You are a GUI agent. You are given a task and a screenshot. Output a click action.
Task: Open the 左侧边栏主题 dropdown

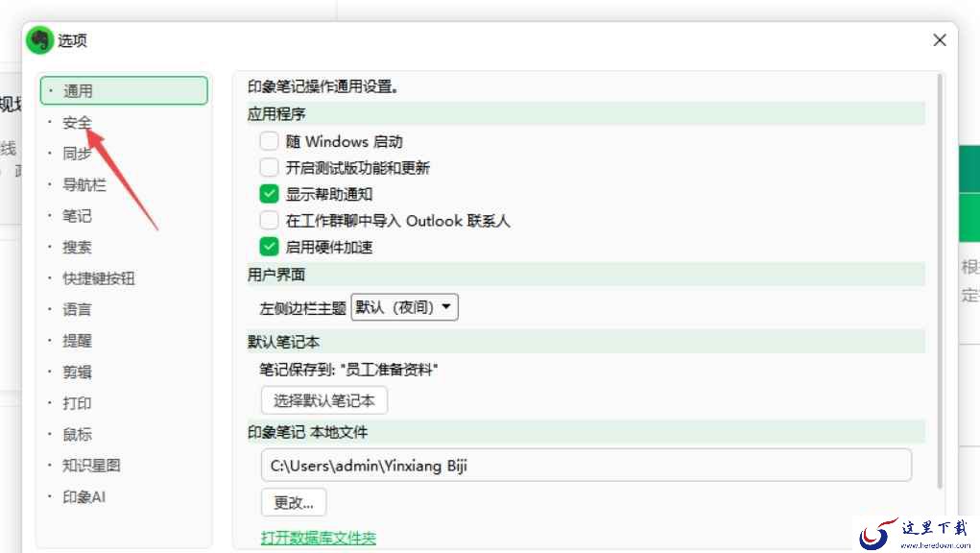tap(404, 307)
